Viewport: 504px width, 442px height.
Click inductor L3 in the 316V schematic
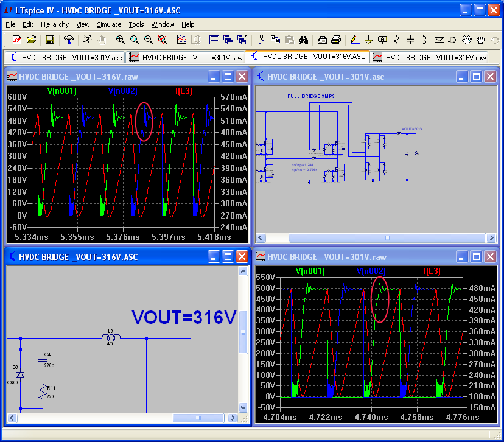pyautogui.click(x=111, y=337)
